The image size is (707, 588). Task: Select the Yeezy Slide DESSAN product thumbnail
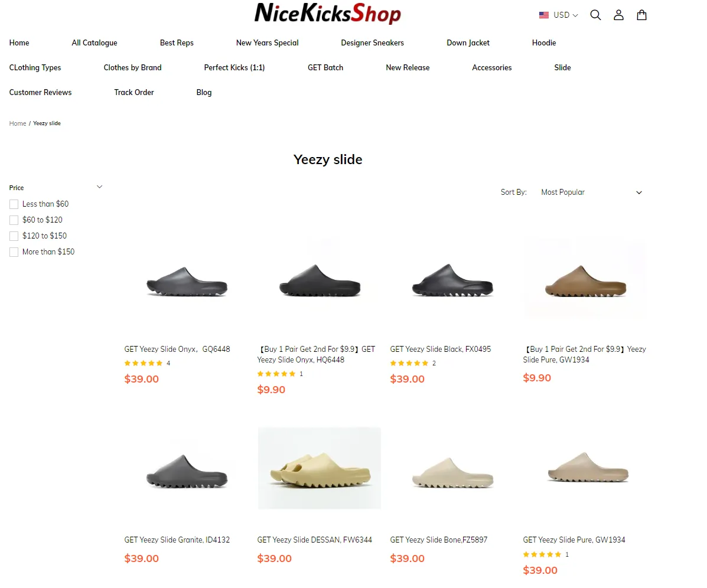[x=319, y=468]
